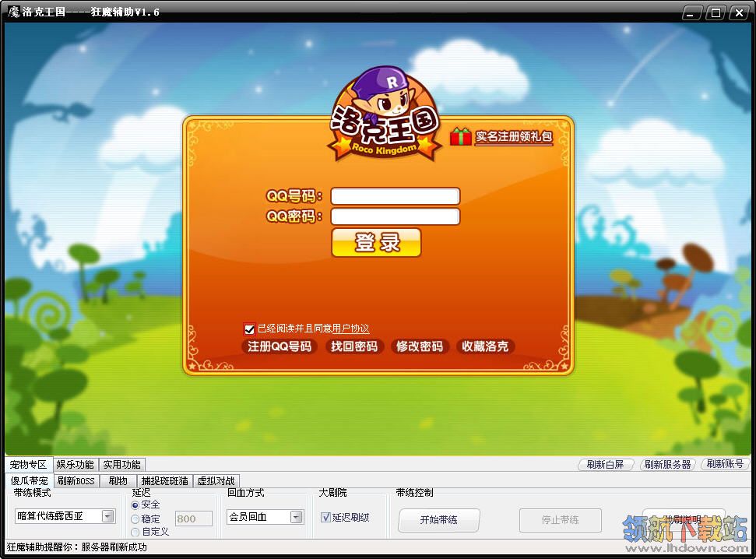Screen dimensions: 756x559
Task: Click the Roco Kingdom logo mascot
Action: point(385,114)
